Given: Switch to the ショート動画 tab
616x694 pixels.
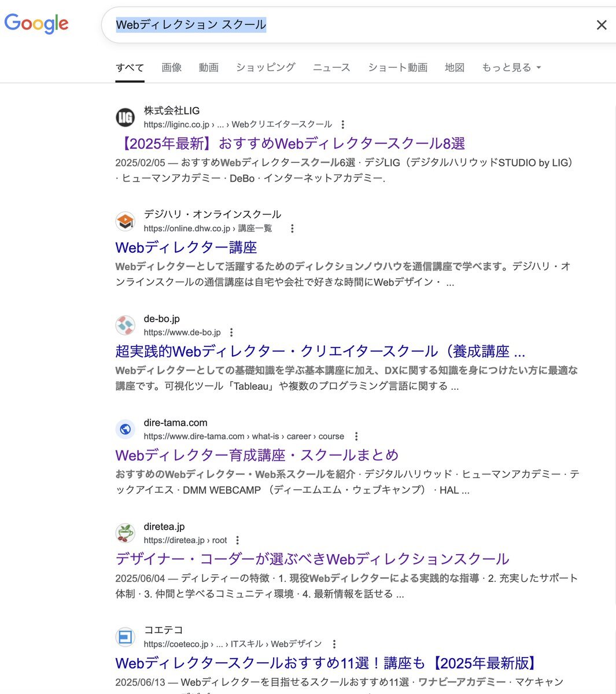Looking at the screenshot, I should [x=398, y=68].
